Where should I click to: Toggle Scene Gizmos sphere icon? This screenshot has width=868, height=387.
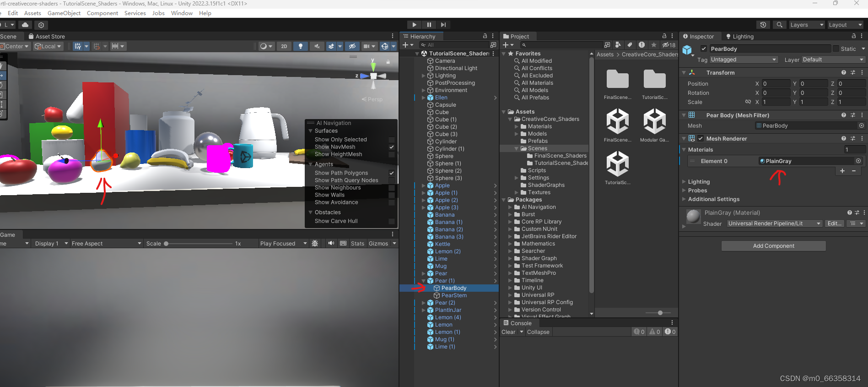385,46
